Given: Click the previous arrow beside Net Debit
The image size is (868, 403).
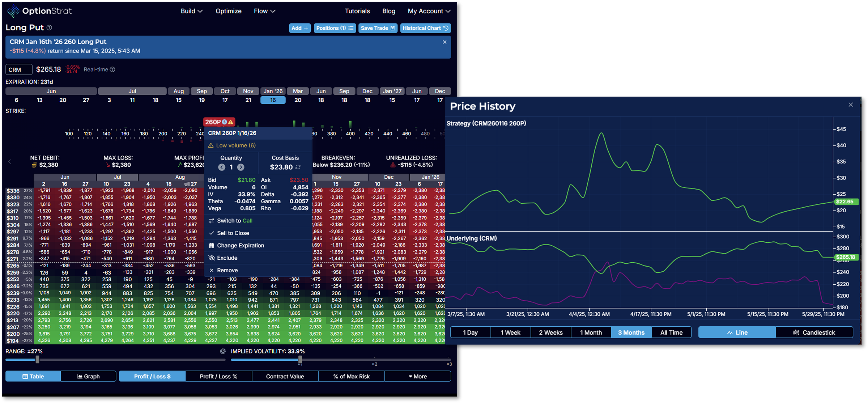Looking at the screenshot, I should (x=10, y=162).
